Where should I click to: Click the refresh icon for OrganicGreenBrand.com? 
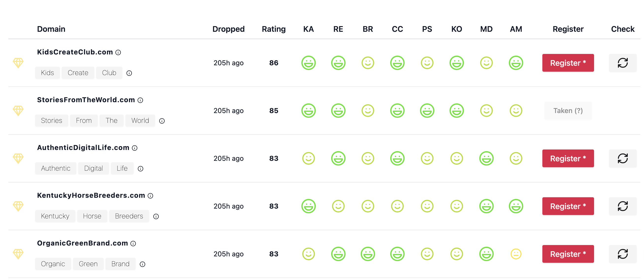(623, 254)
